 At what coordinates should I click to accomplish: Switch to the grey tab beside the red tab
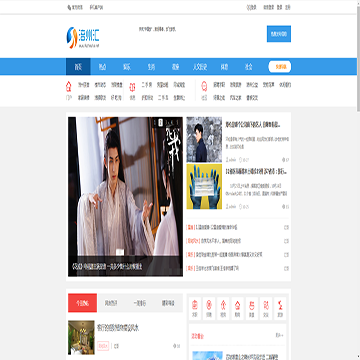pyautogui.click(x=111, y=303)
